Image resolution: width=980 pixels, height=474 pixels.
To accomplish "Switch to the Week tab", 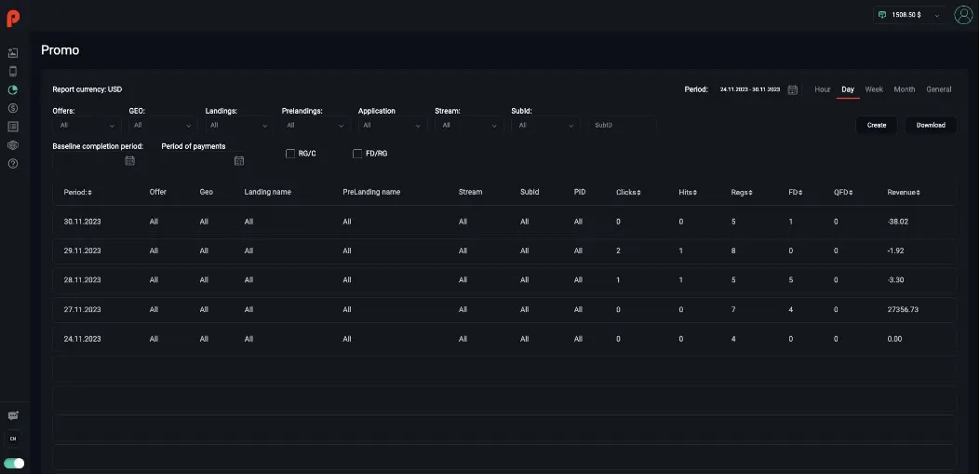I will [874, 89].
